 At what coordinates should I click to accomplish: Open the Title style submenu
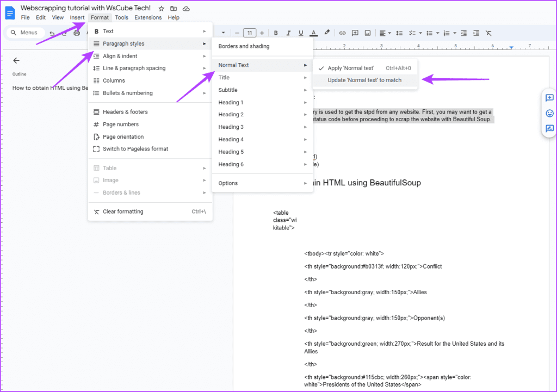point(223,77)
